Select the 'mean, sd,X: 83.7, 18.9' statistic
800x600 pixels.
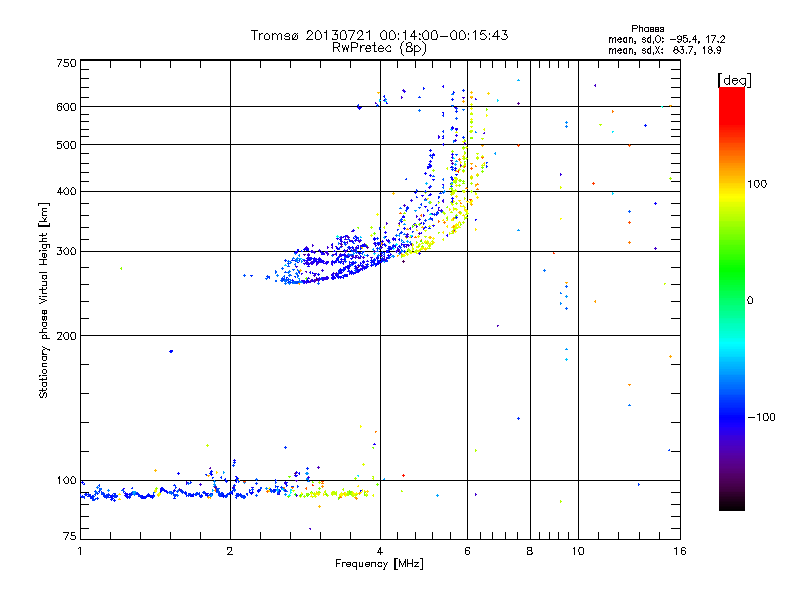[x=664, y=50]
